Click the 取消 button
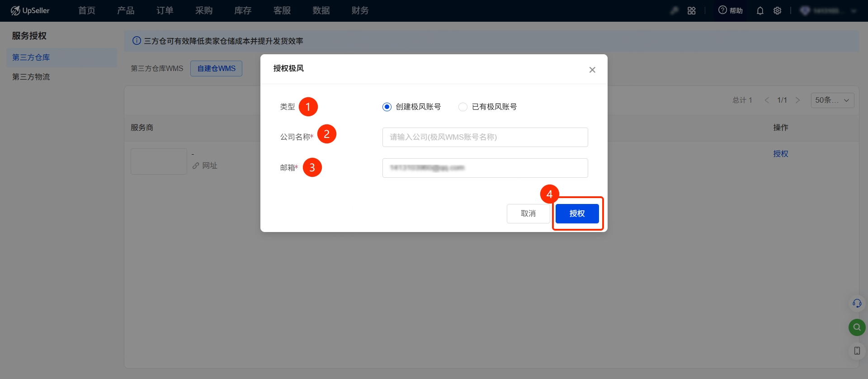 point(528,213)
